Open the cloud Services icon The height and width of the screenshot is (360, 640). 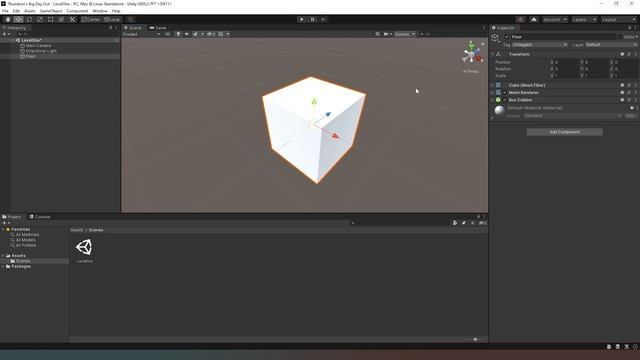coord(533,19)
